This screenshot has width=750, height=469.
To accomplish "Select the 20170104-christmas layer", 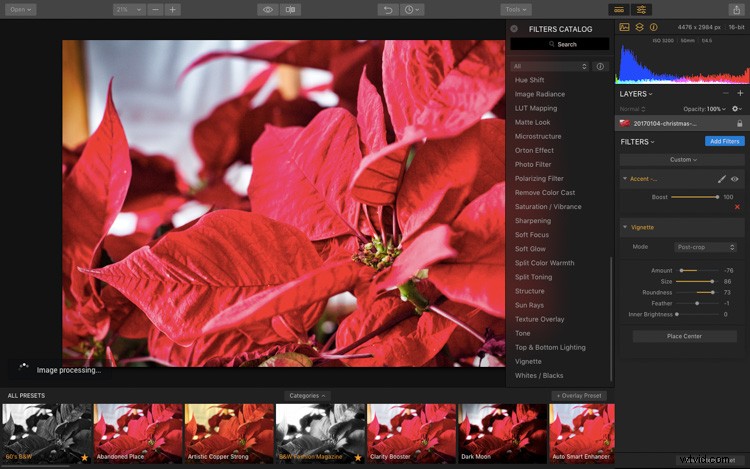I will tap(682, 123).
